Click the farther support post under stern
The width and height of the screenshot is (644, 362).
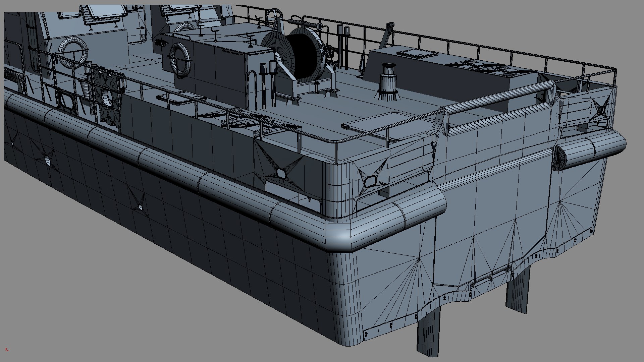point(517,290)
